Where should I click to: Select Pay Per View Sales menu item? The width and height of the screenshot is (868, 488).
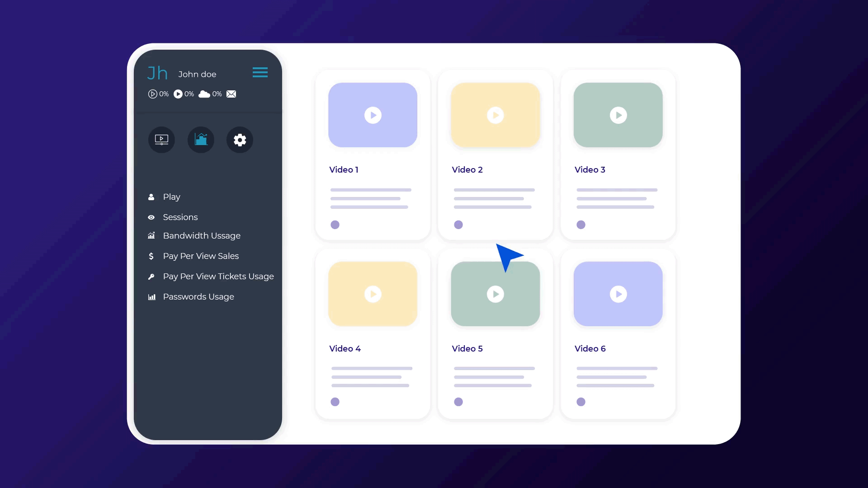pyautogui.click(x=201, y=256)
